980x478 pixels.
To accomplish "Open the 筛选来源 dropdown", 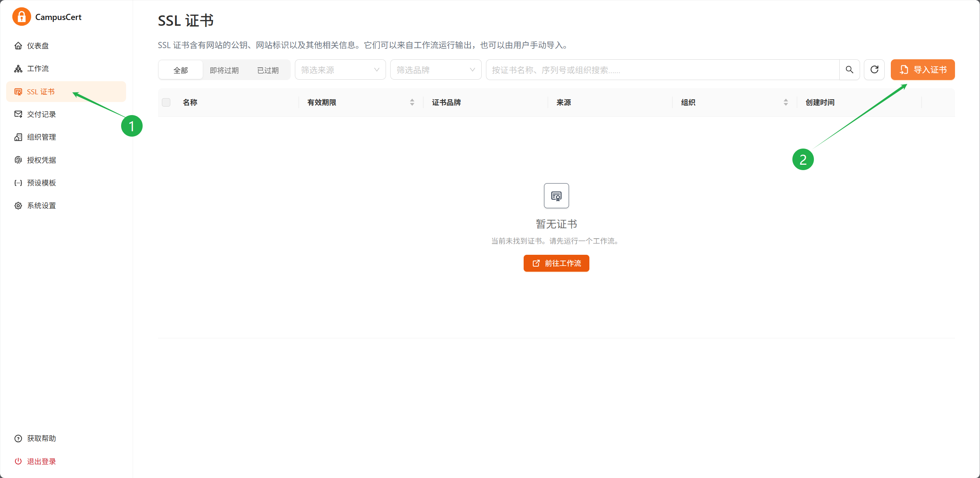I will pos(340,70).
